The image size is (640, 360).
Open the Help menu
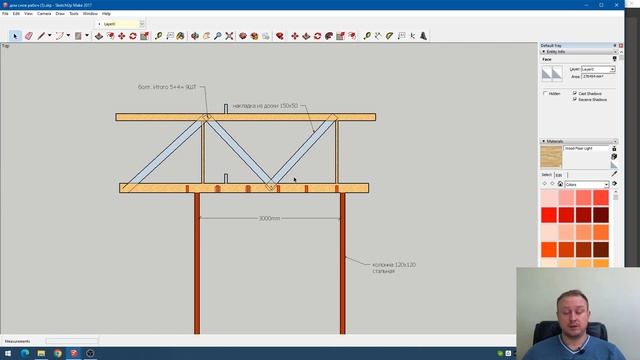click(x=106, y=13)
